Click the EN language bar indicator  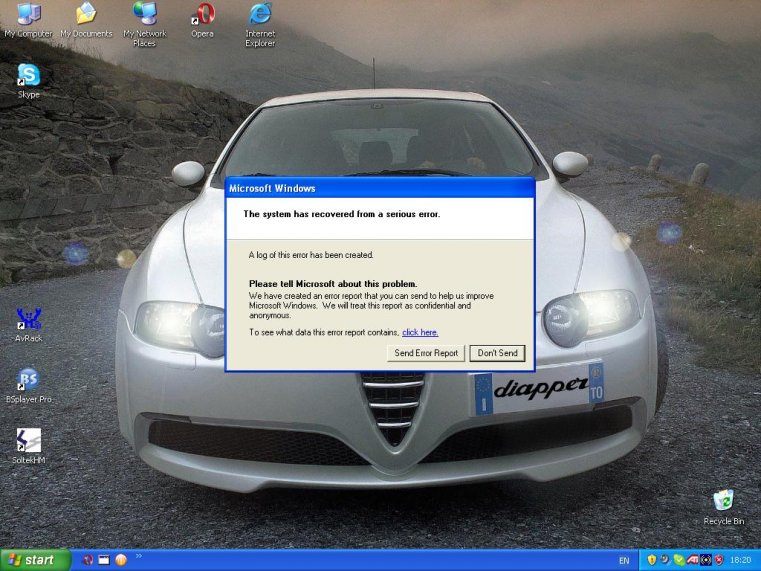click(624, 560)
